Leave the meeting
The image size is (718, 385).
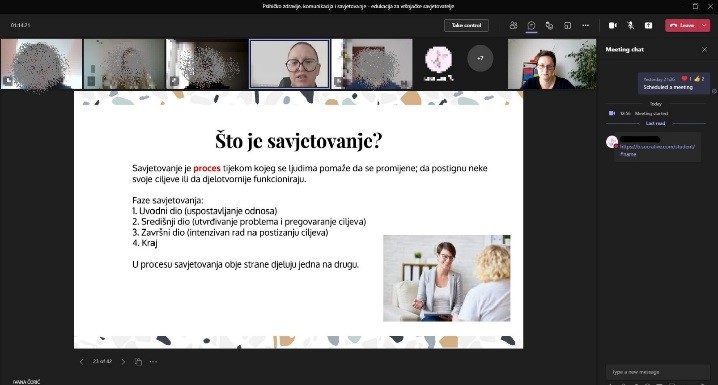coord(682,26)
